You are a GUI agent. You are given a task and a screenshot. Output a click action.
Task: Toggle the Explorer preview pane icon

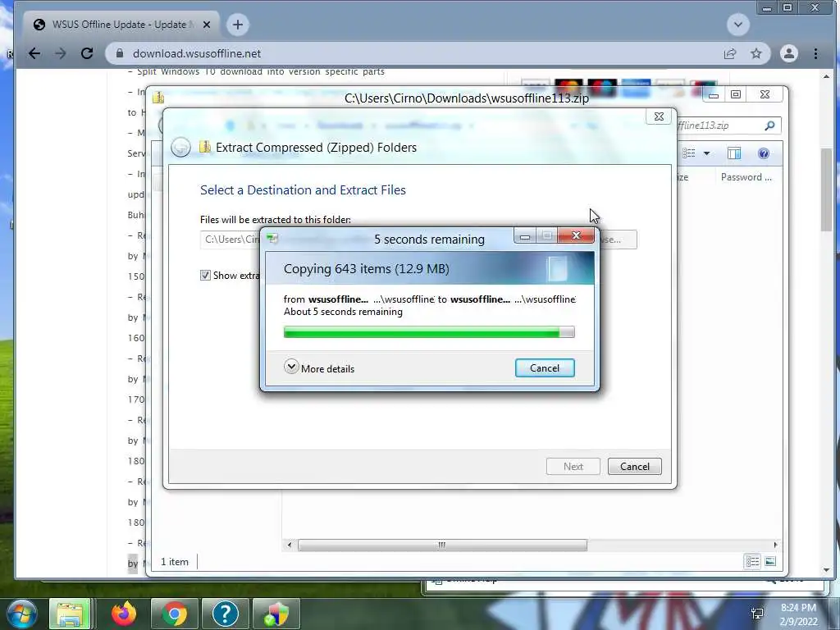pyautogui.click(x=734, y=153)
